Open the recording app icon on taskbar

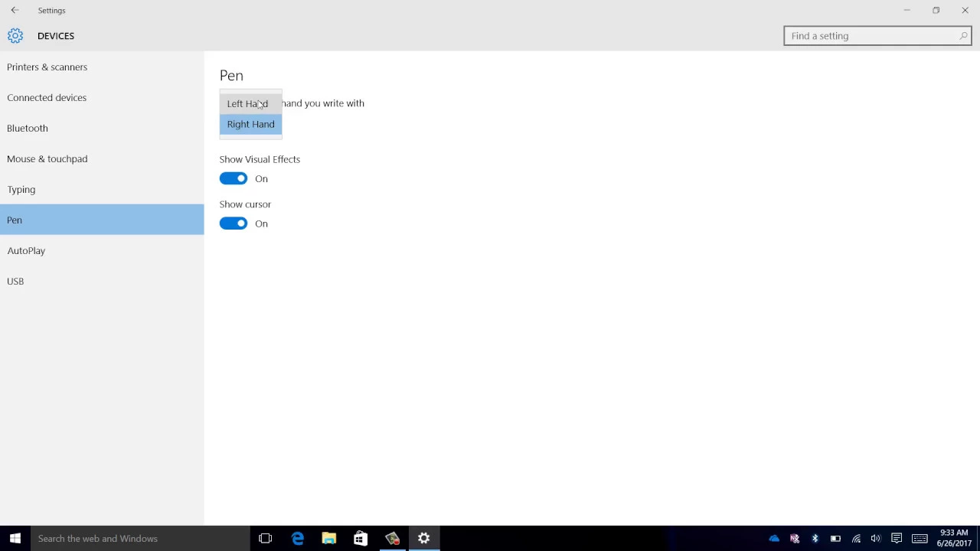click(392, 539)
